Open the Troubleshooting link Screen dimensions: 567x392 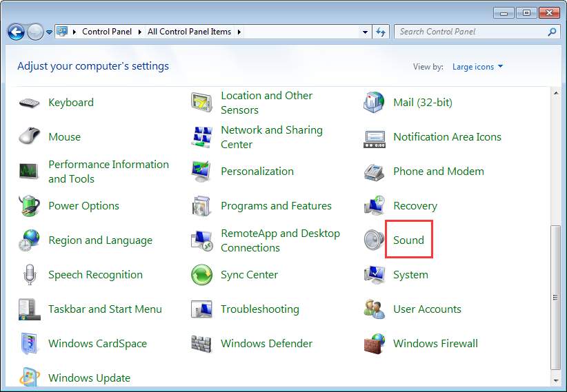260,309
